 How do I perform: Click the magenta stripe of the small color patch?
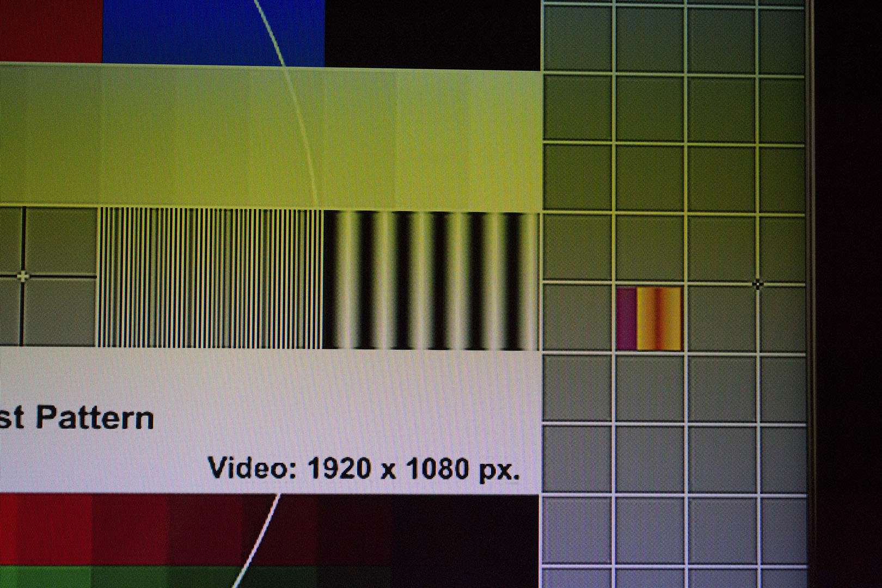(627, 319)
